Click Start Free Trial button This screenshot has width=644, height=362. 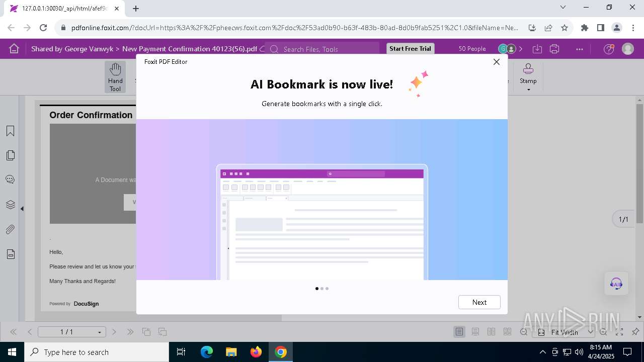[x=410, y=49]
